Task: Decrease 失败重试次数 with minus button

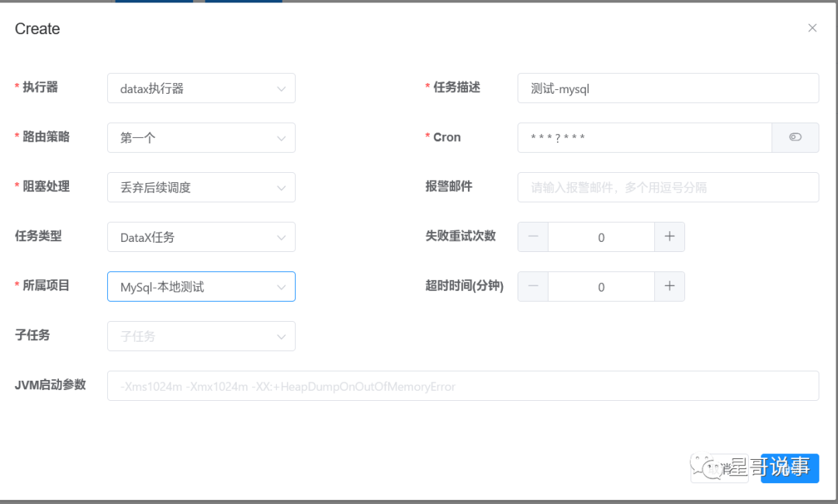Action: point(533,237)
